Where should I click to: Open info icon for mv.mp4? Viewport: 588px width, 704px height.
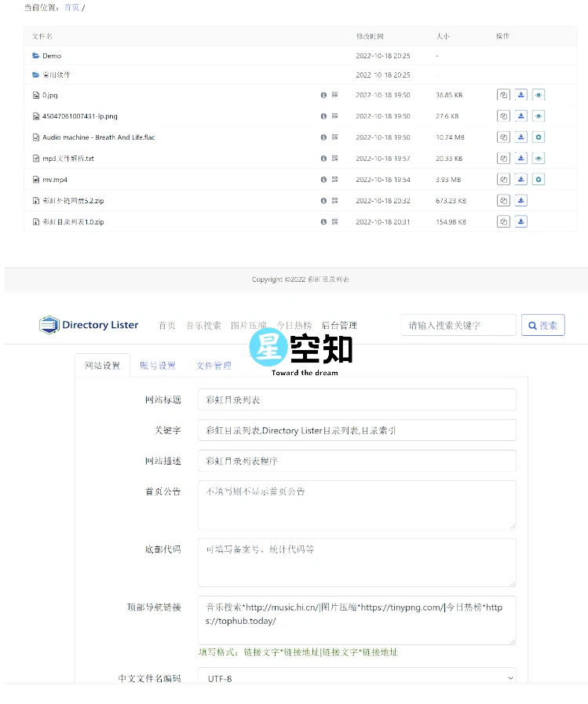(323, 179)
